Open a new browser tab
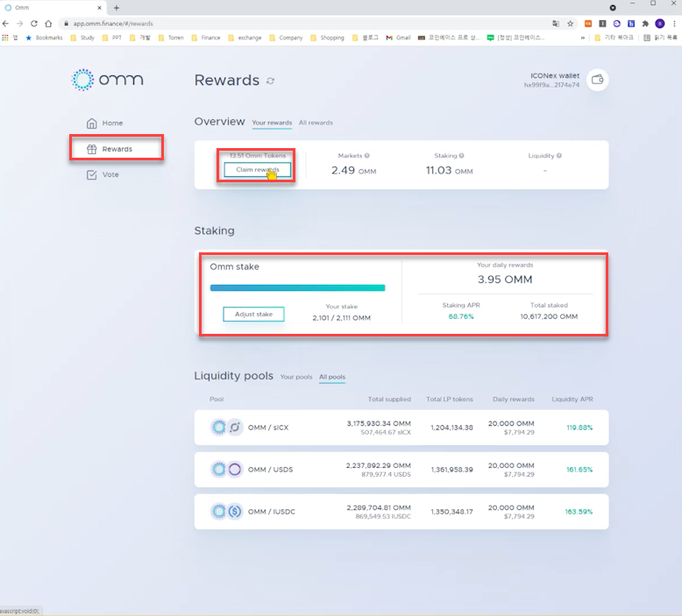The width and height of the screenshot is (682, 616). pos(117,8)
